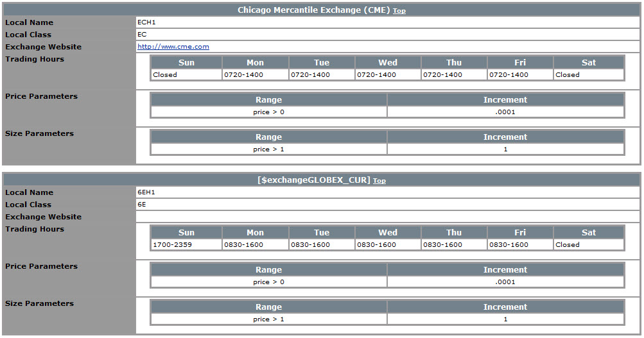Click the Wed column header in CME trading hours
Image resolution: width=644 pixels, height=338 pixels.
(388, 62)
